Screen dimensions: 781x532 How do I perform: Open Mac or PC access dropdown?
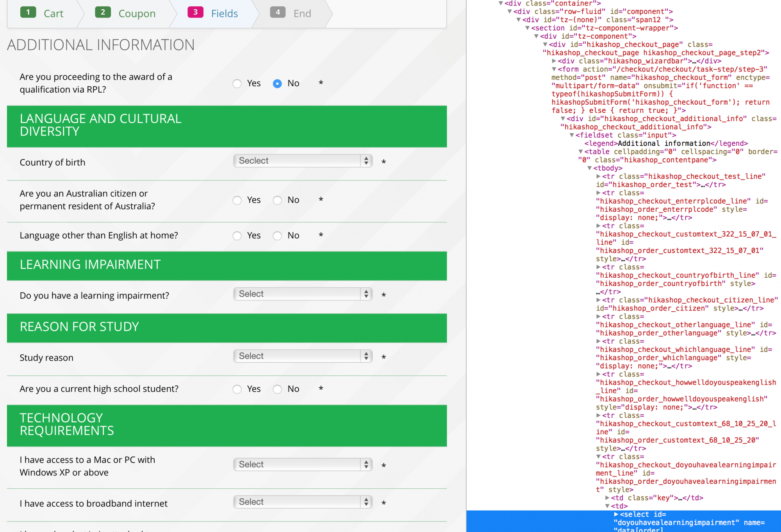click(x=303, y=464)
